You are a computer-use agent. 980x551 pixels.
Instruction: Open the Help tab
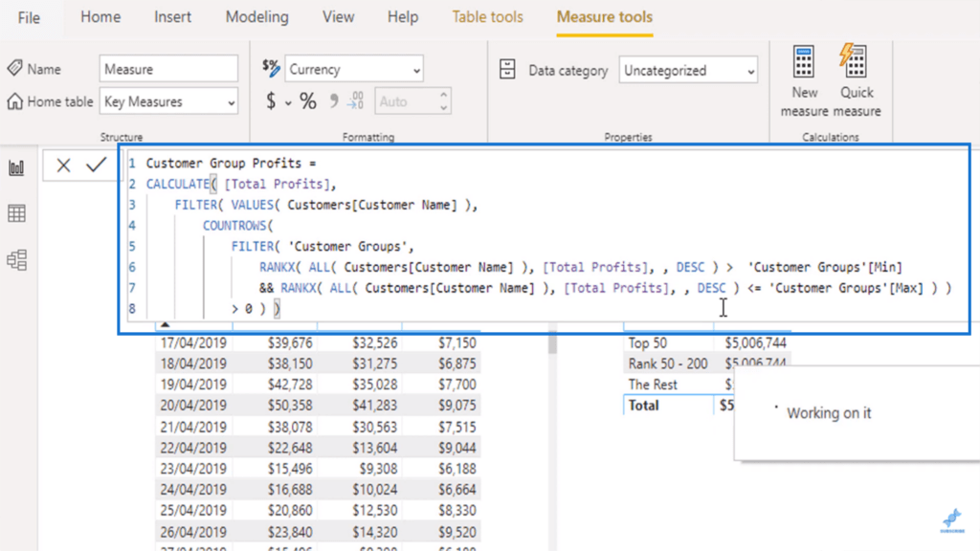403,17
